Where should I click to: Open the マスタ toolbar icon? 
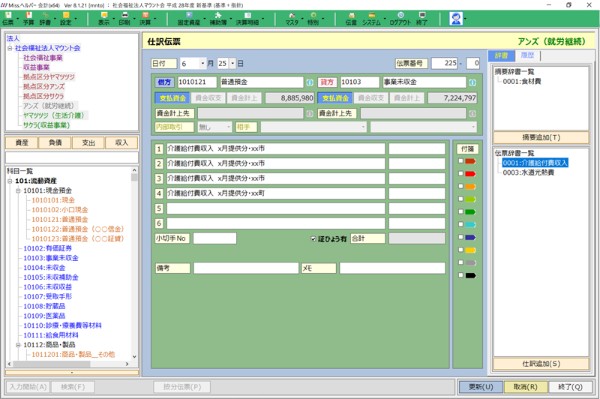point(292,18)
